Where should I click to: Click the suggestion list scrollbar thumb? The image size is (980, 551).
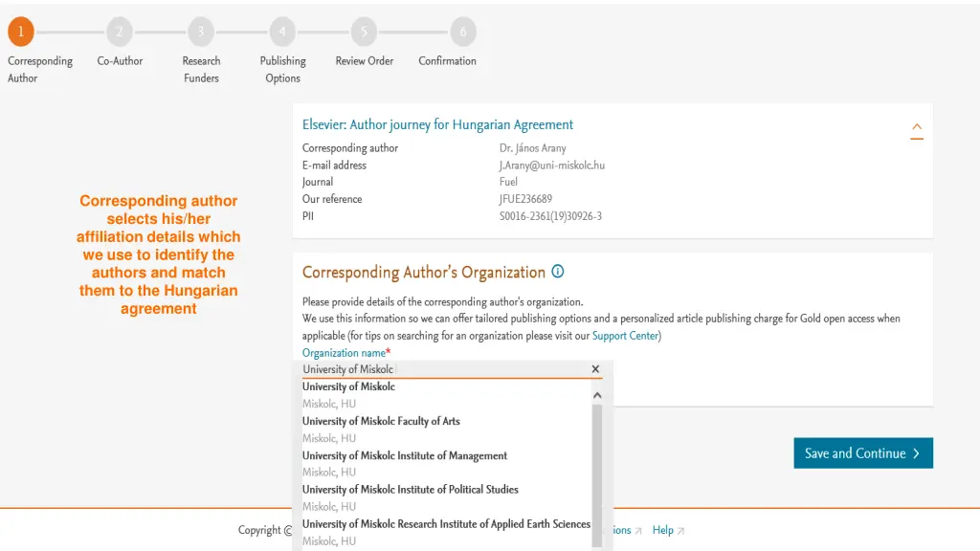tap(597, 474)
